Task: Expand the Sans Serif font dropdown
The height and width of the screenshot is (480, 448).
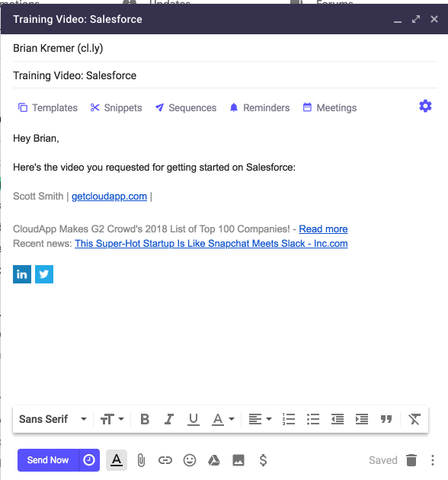Action: [53, 419]
